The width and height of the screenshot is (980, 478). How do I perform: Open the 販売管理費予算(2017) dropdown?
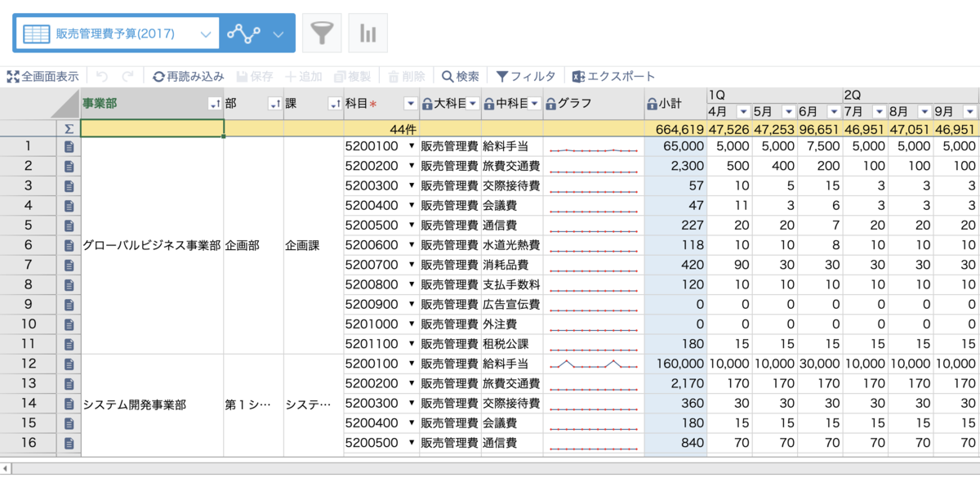coord(206,34)
